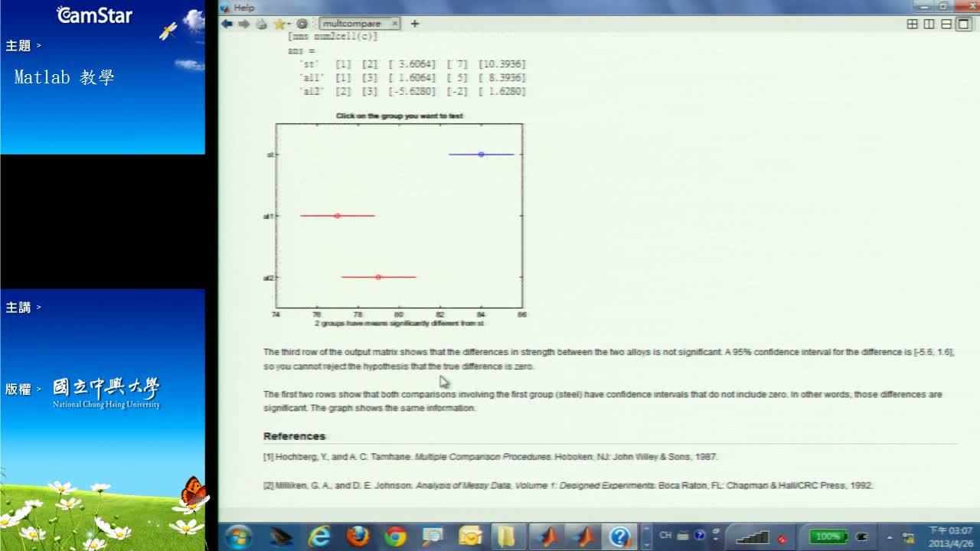The image size is (980, 551).
Task: Select the multcompare tab
Action: coord(351,24)
